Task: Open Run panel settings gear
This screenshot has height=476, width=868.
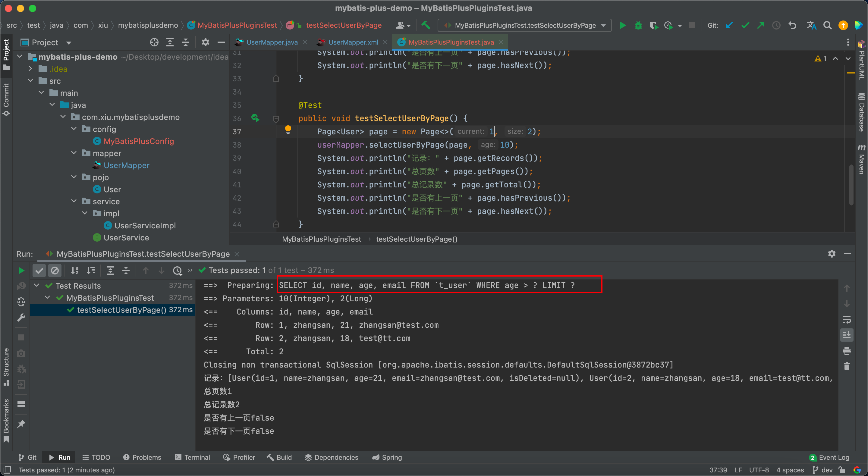Action: click(832, 254)
